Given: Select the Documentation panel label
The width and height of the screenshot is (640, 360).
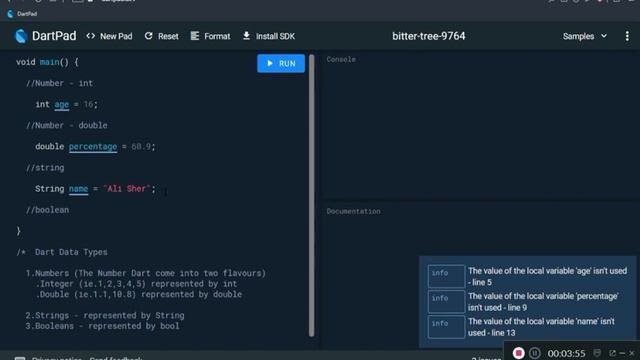Looking at the screenshot, I should point(353,211).
